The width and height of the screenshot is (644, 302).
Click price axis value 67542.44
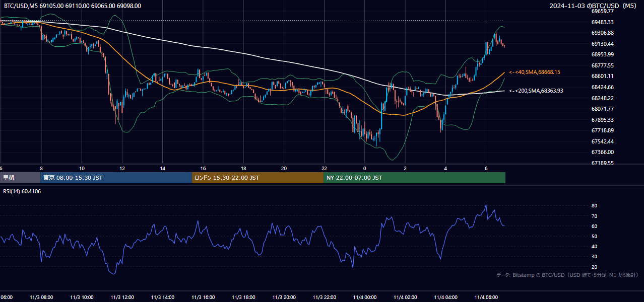pyautogui.click(x=602, y=141)
